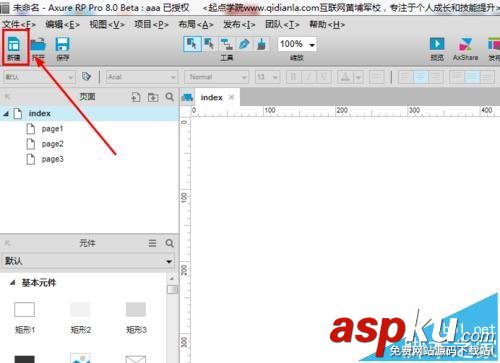Click the Open file folder icon

[38, 45]
